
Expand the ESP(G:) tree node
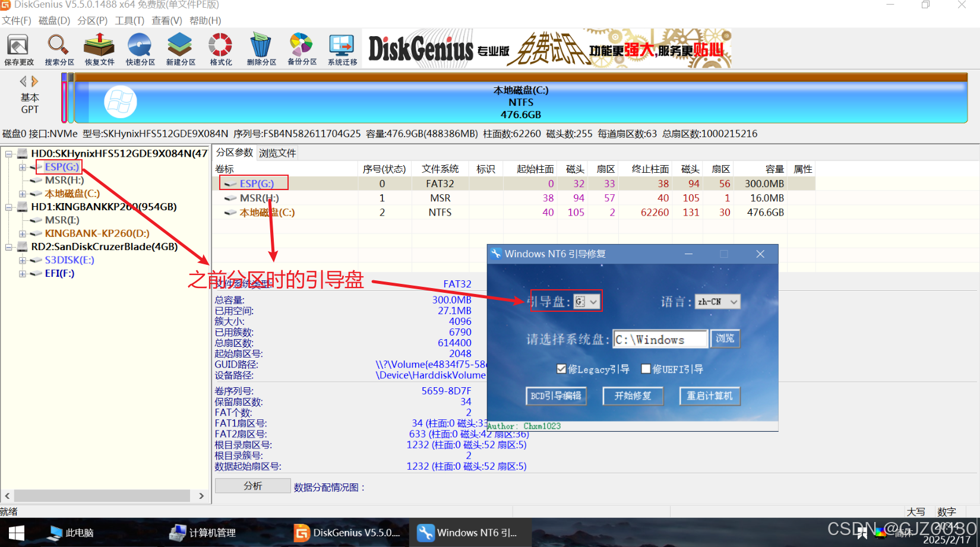tap(23, 167)
